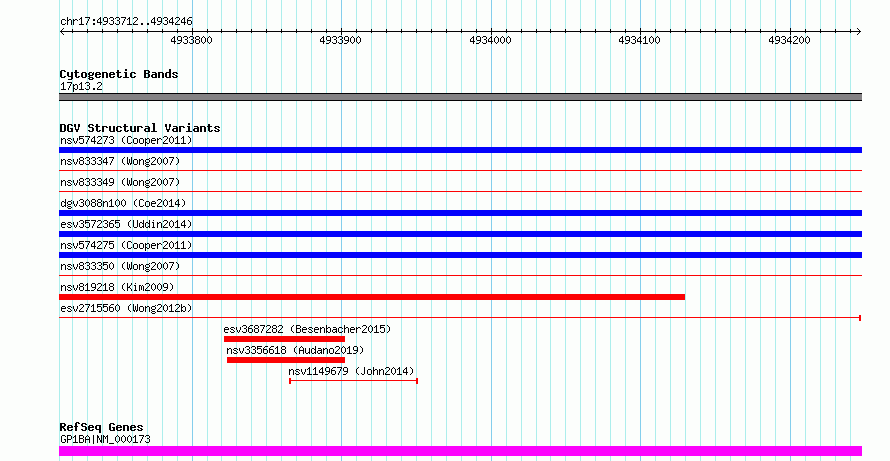Click the nsv3356618 (Audano2019) label text
This screenshot has width=890, height=461.
click(295, 350)
